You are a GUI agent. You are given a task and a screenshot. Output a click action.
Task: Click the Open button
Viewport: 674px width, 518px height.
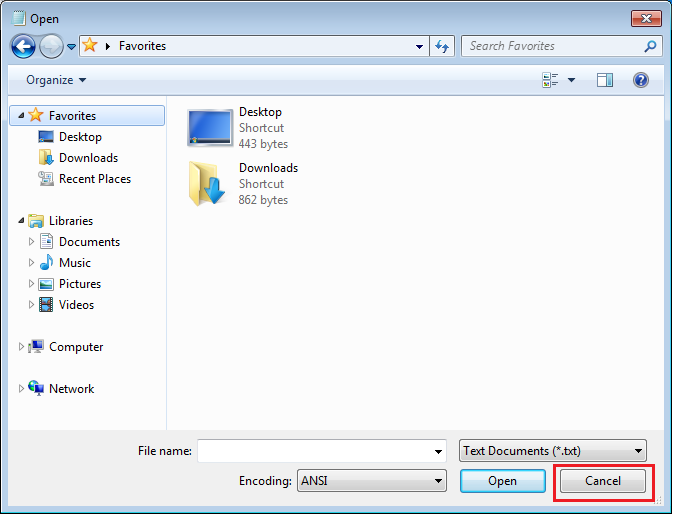click(502, 481)
